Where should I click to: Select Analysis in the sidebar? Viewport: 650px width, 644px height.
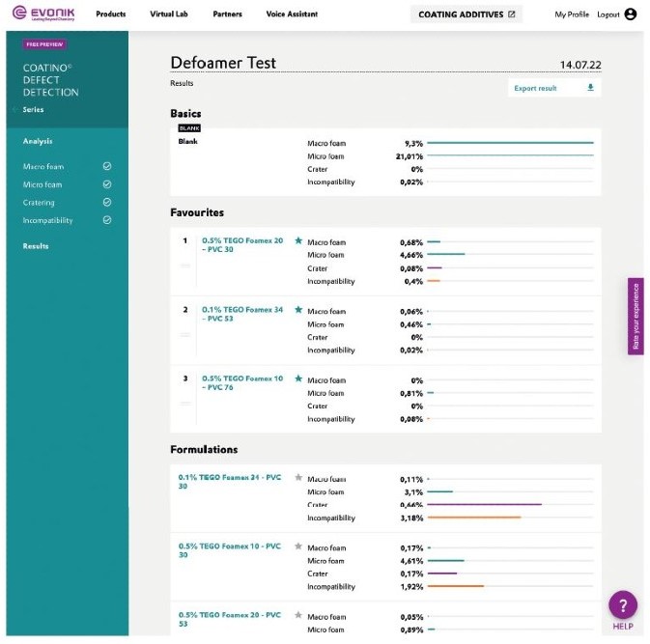pyautogui.click(x=38, y=141)
